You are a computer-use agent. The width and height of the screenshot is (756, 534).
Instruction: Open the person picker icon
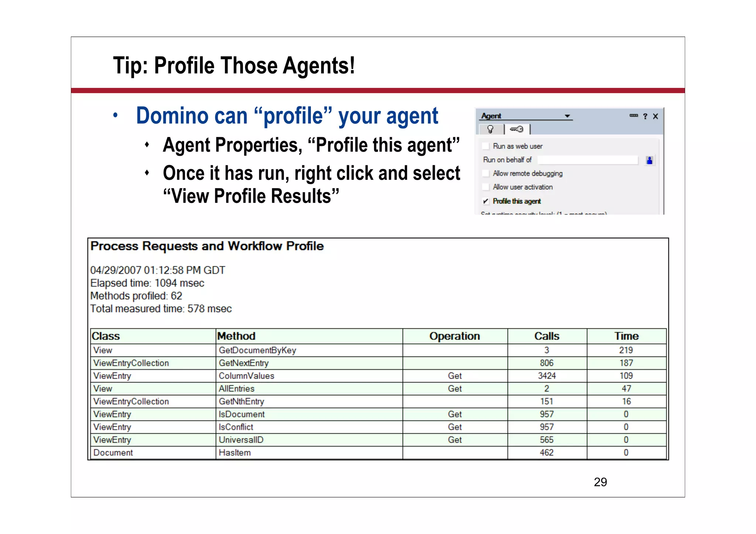(x=649, y=160)
